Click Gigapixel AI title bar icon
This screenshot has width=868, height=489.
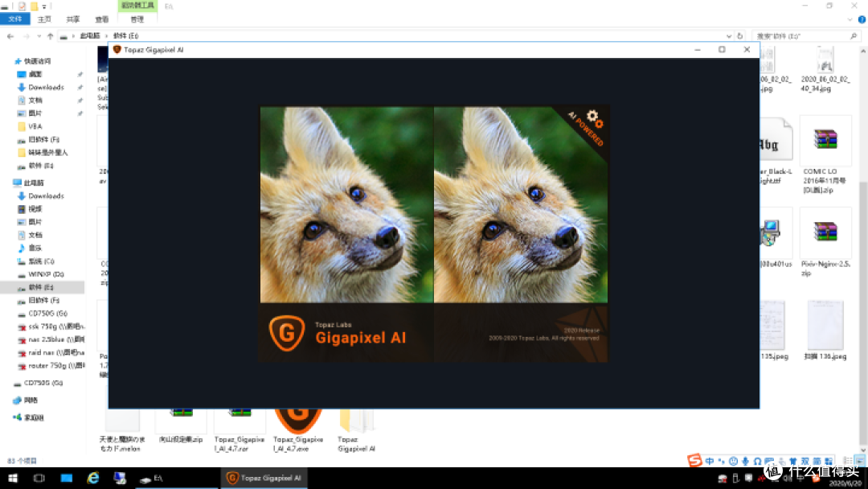pyautogui.click(x=117, y=49)
